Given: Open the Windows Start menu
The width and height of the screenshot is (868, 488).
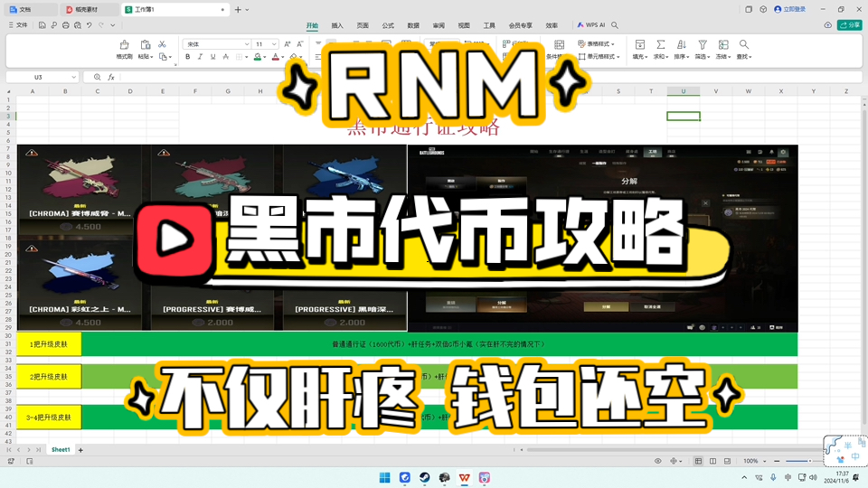Looking at the screenshot, I should tap(385, 477).
